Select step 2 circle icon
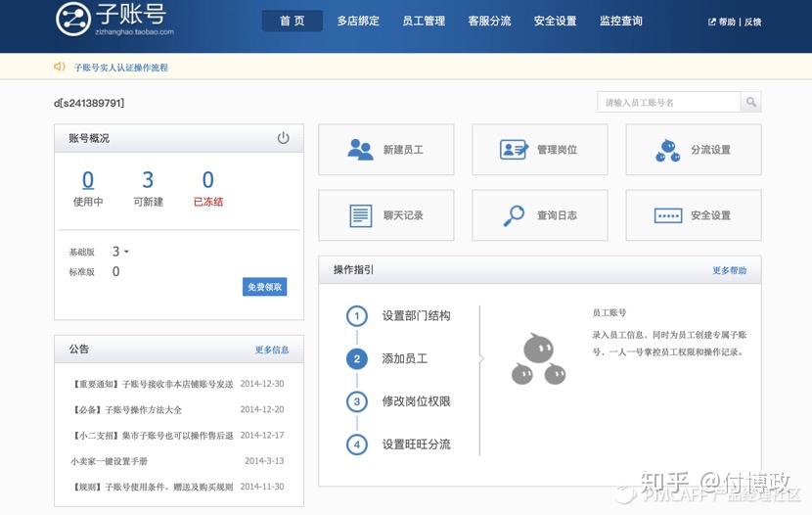This screenshot has height=515, width=812. click(x=357, y=359)
